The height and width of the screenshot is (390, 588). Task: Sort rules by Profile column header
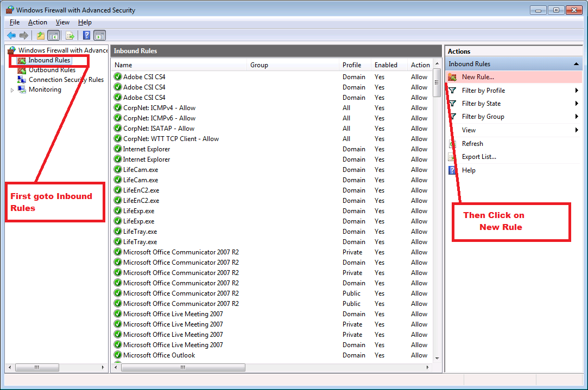pos(355,65)
